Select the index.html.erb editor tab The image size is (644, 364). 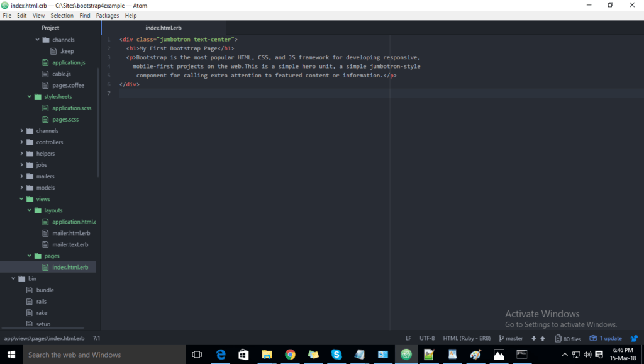pos(164,28)
